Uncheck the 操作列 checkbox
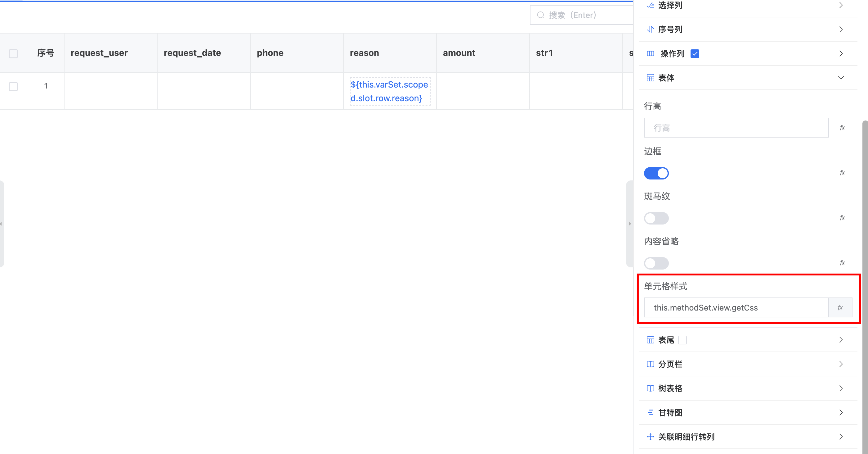Viewport: 868px width, 454px height. click(x=695, y=54)
